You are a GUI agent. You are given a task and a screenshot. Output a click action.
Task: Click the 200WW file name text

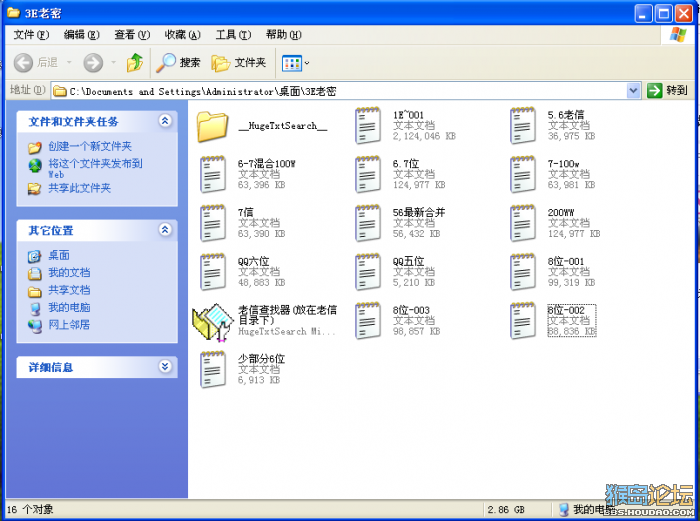[561, 213]
